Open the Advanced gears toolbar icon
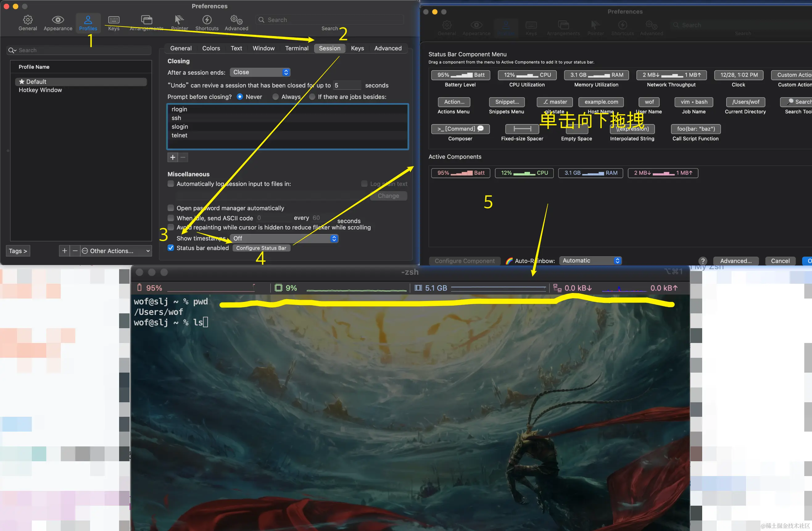This screenshot has height=531, width=812. (x=236, y=23)
